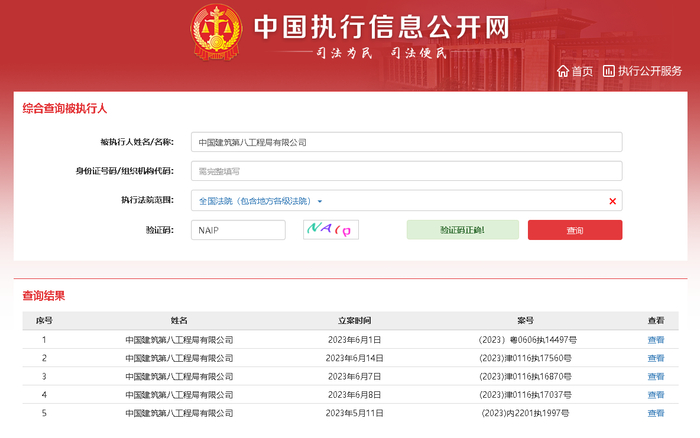The image size is (700, 438).
Task: Click the bar chart icon beside 执行公开服务
Action: (608, 71)
